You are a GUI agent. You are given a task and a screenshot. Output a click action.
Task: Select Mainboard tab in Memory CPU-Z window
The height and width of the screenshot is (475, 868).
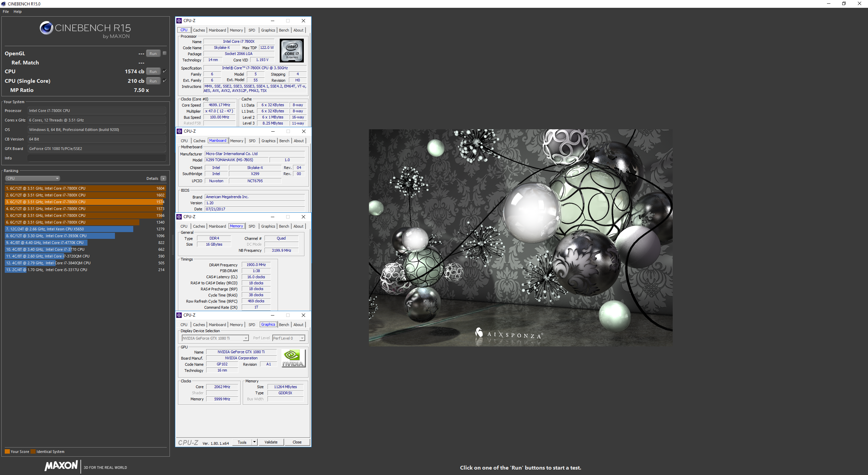(x=217, y=226)
